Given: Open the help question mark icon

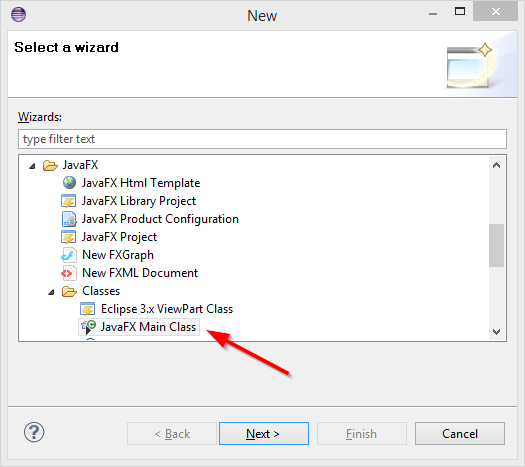Looking at the screenshot, I should pos(34,432).
